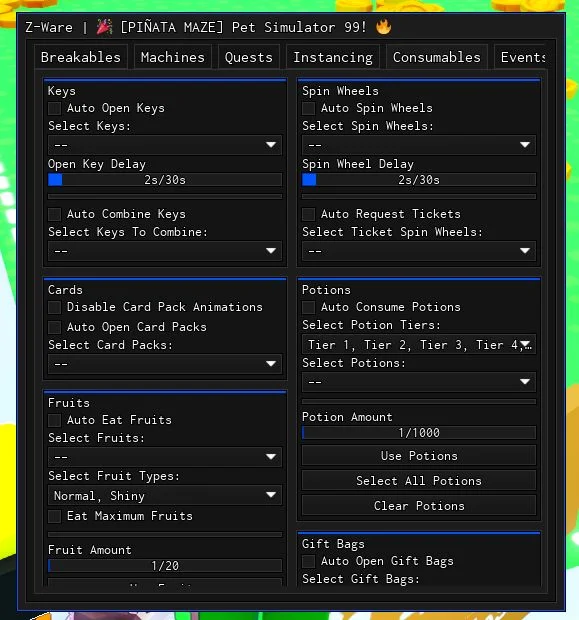Click the Fruit Amount label
Image resolution: width=579 pixels, height=620 pixels.
[x=89, y=550]
